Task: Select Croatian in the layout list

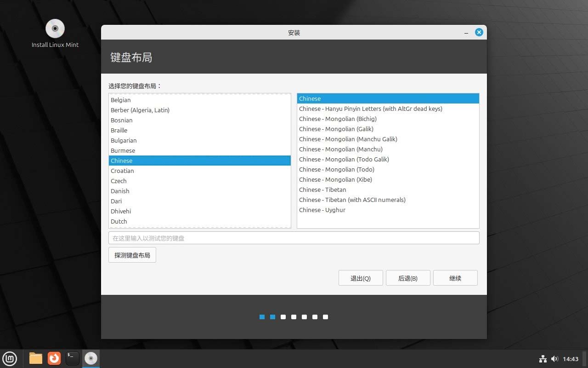Action: coord(122,171)
